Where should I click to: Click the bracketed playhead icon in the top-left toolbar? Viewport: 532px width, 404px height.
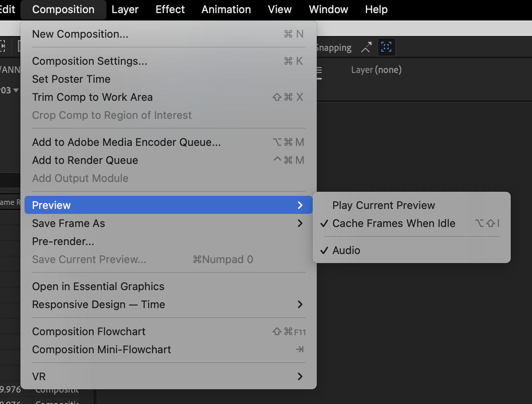tap(3, 45)
